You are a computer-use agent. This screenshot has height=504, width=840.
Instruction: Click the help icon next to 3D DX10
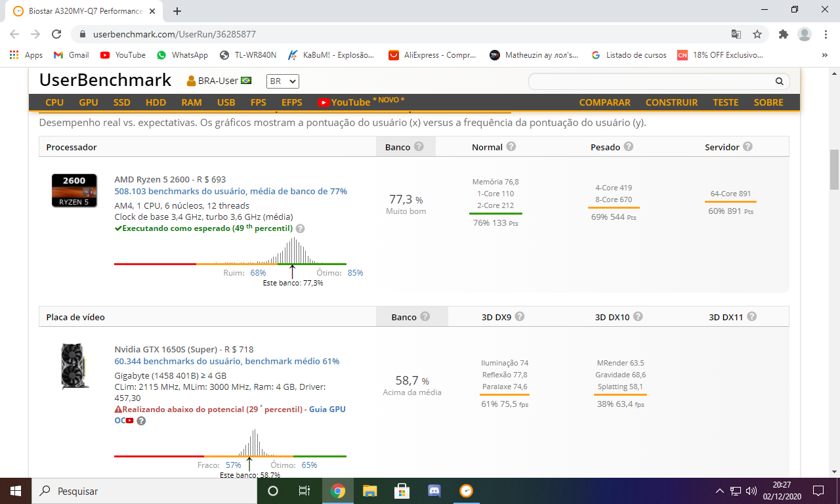click(638, 316)
